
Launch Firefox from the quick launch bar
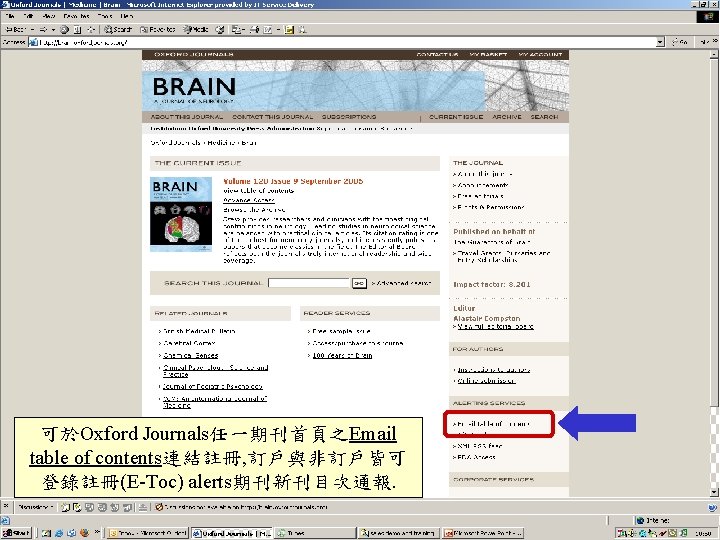tap(84, 533)
